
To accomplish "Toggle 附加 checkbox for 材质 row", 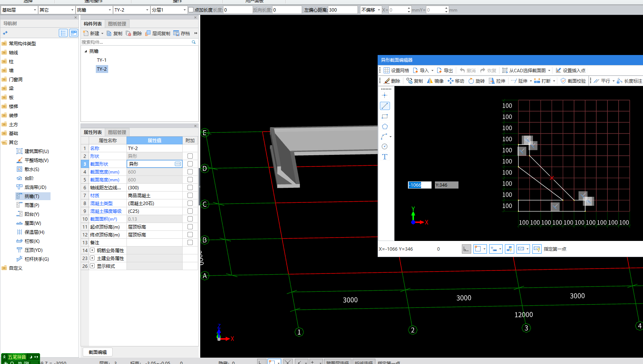I will click(x=190, y=195).
